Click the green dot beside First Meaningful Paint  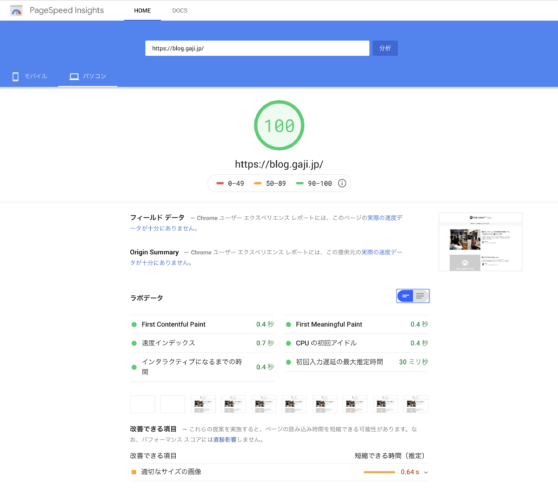(289, 325)
